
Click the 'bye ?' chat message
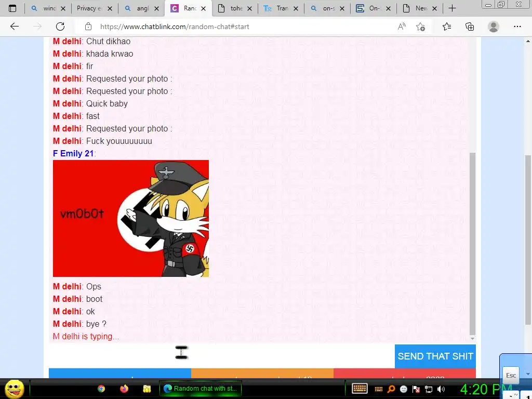96,324
